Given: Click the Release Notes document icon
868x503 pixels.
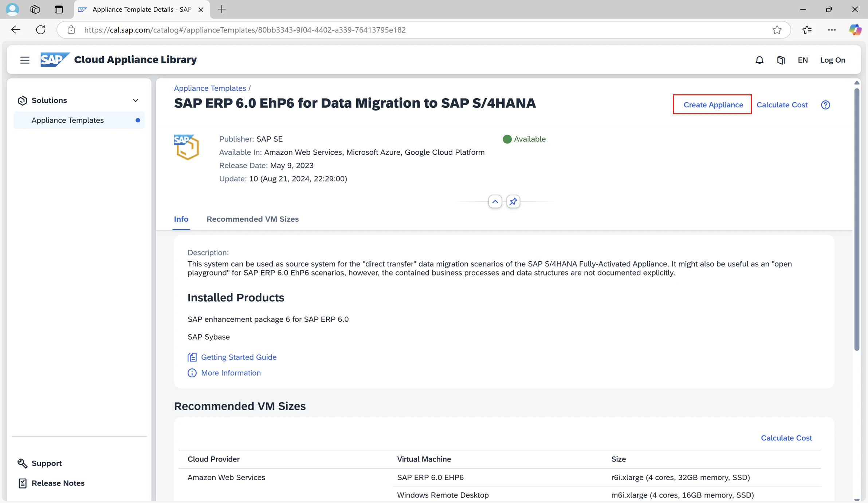Looking at the screenshot, I should [22, 483].
